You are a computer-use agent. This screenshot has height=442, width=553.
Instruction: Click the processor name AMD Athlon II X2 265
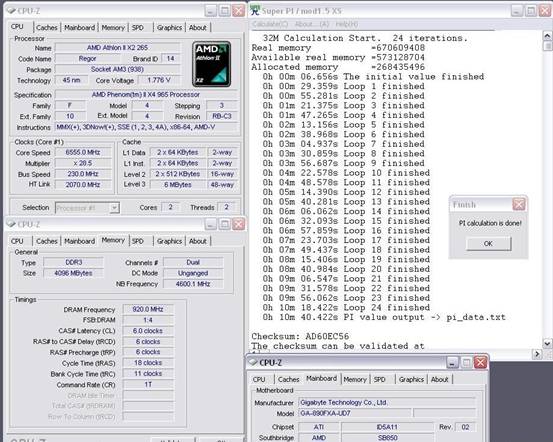click(117, 47)
